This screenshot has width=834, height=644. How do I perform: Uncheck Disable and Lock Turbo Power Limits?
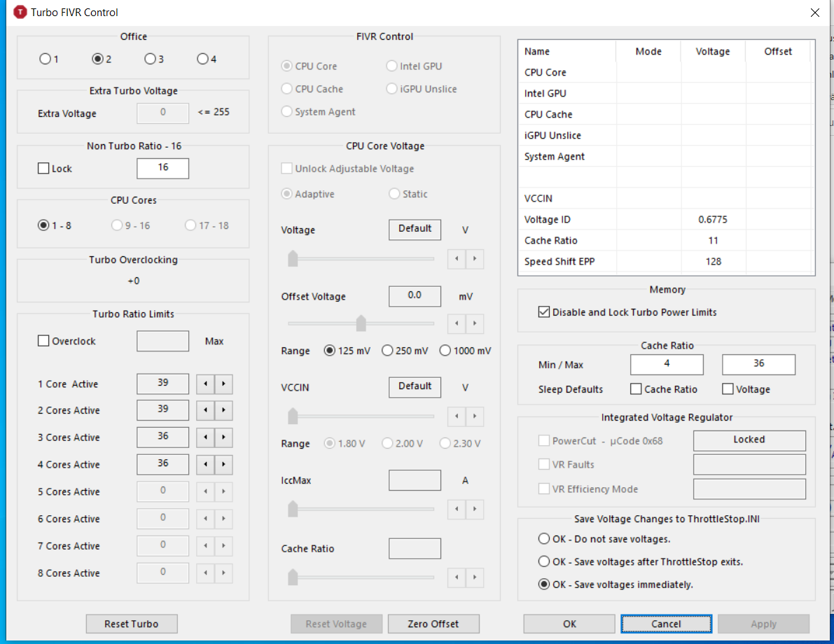point(544,312)
